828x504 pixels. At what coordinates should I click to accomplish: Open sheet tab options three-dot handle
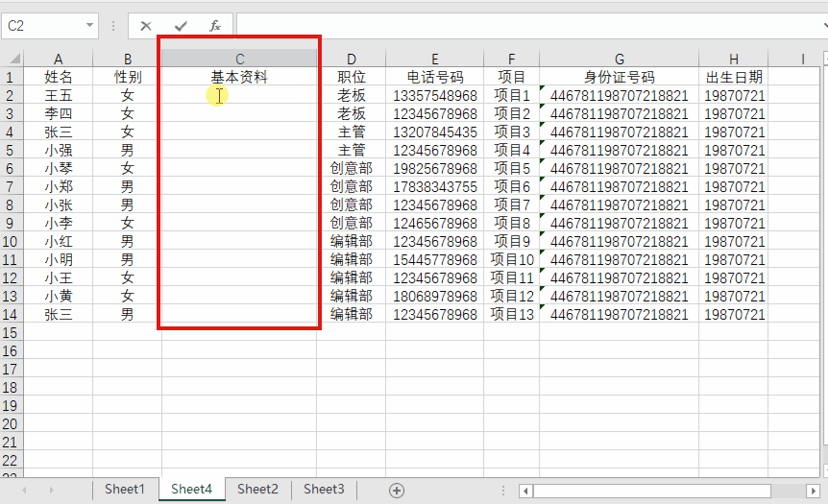pyautogui.click(x=502, y=491)
